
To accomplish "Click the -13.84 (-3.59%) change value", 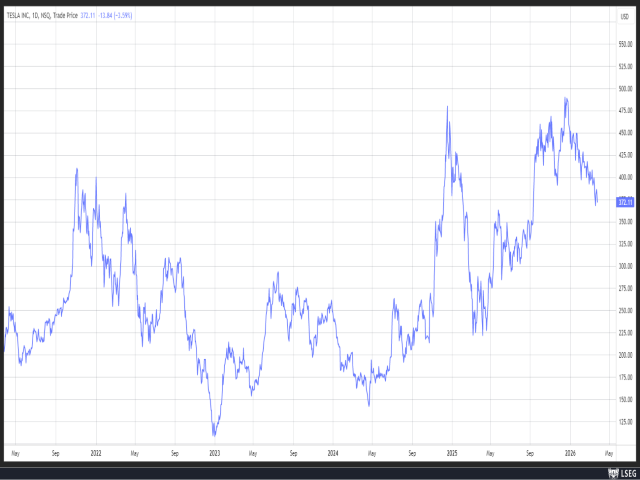I will pos(116,16).
